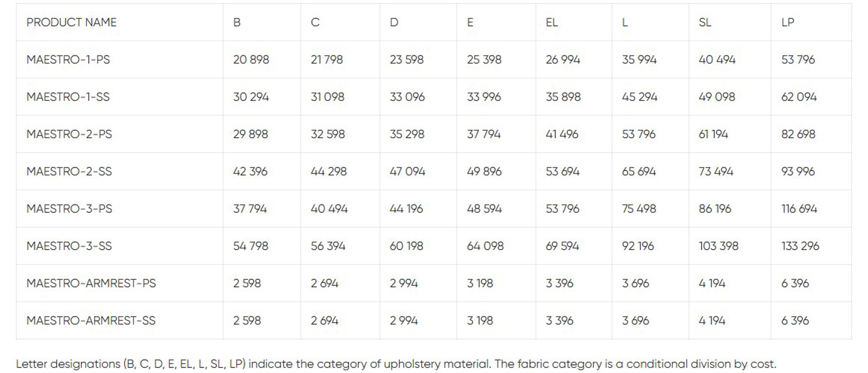
Task: Select the MAESTRO-3-PS row label
Action: pos(69,209)
